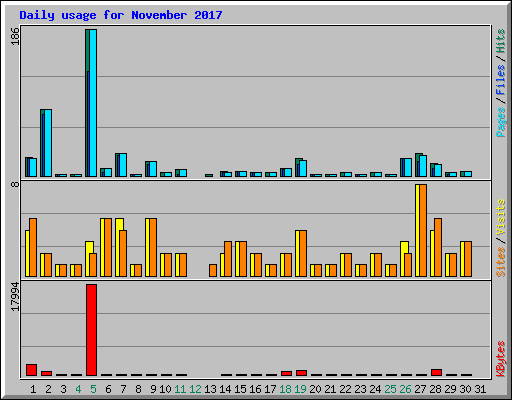Click the red KBytes bar for day 19

(301, 373)
